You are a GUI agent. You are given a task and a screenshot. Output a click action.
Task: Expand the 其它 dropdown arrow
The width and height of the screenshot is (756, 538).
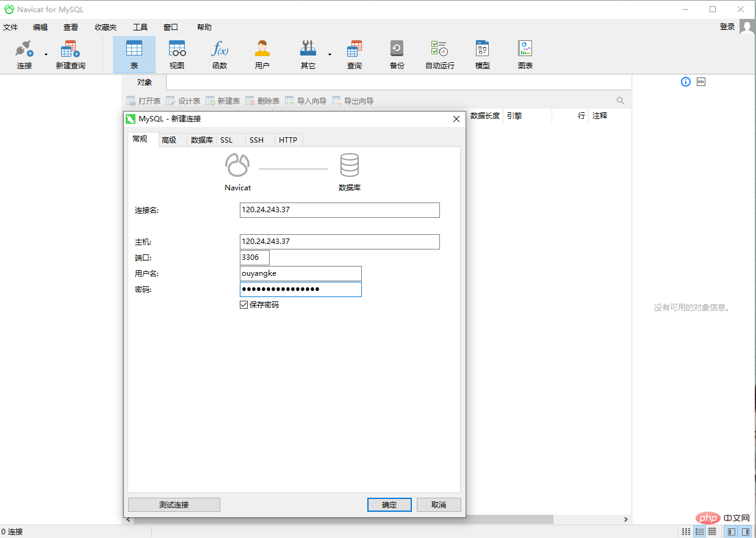point(329,55)
